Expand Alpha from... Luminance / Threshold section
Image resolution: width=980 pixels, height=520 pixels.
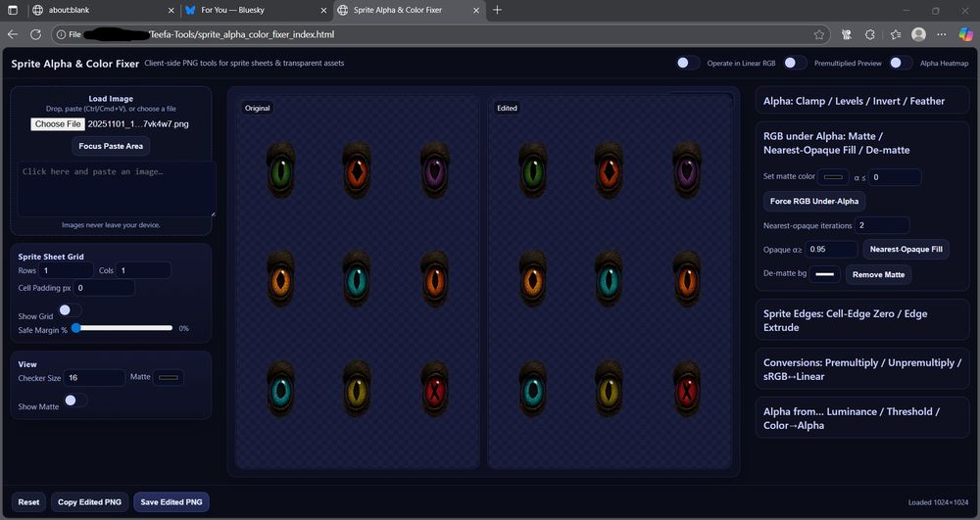(x=861, y=418)
